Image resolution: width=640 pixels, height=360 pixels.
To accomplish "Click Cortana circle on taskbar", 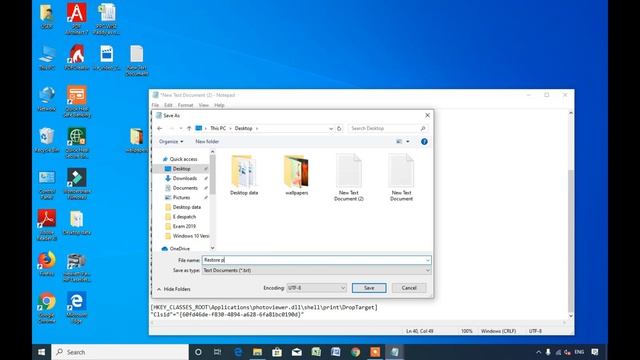I will [x=198, y=352].
